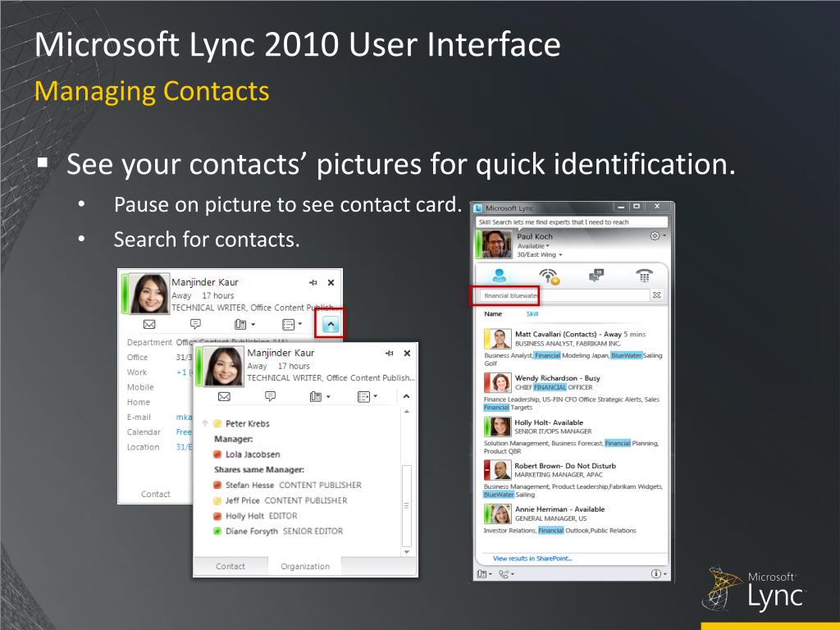Expand info icon dropdown arrow in Lync footer

[x=664, y=573]
